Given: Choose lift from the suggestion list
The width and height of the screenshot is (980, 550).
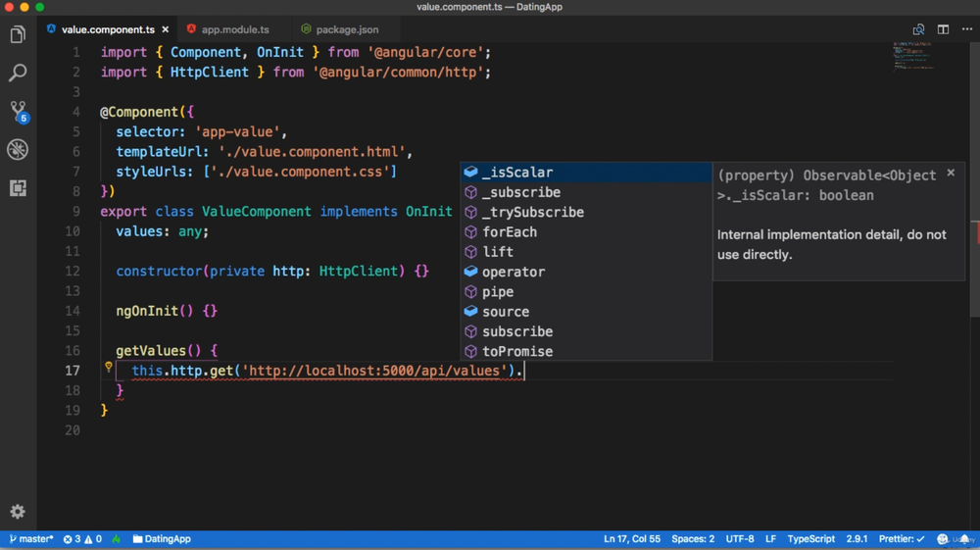Looking at the screenshot, I should [x=586, y=252].
